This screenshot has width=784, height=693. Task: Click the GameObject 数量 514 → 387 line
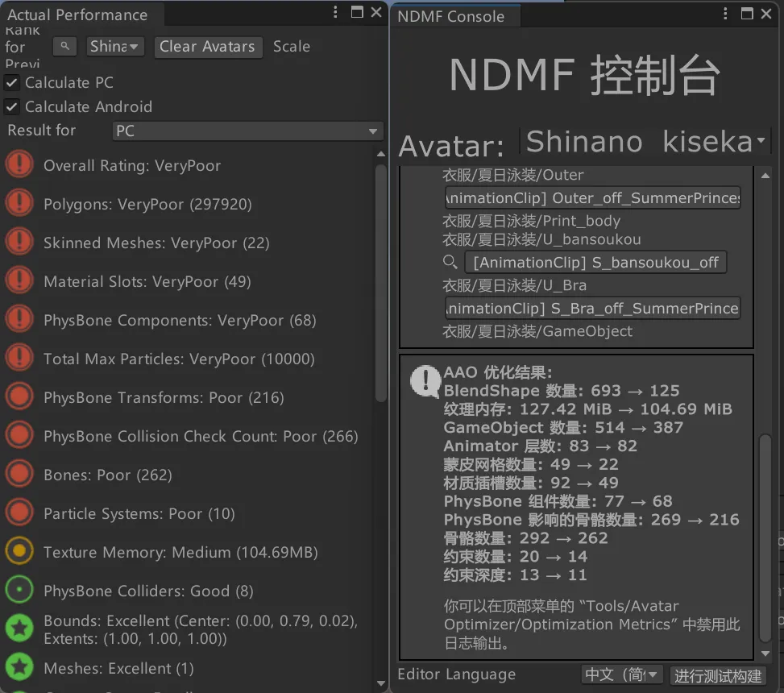[563, 428]
